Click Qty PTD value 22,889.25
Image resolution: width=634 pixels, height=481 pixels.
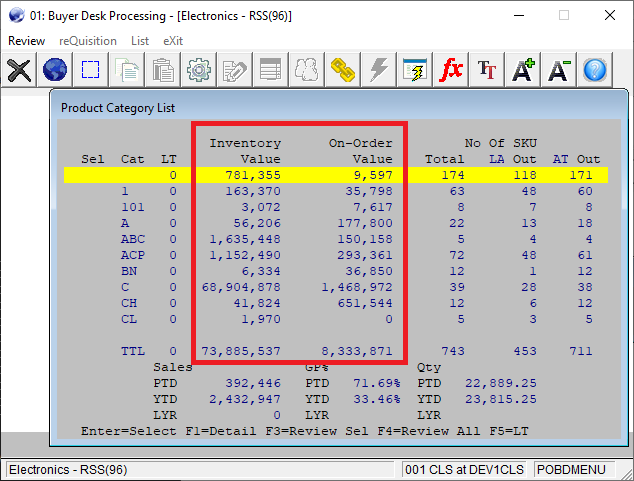coord(501,383)
